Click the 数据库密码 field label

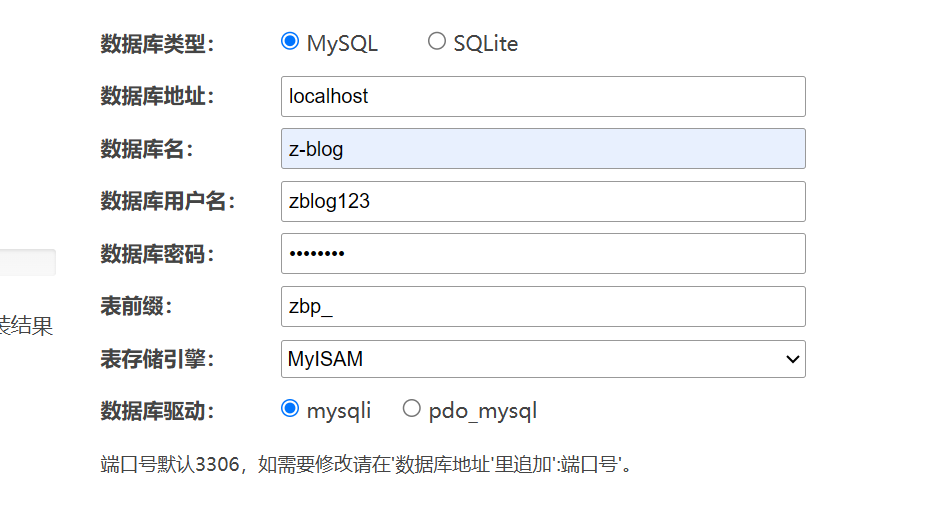point(157,254)
